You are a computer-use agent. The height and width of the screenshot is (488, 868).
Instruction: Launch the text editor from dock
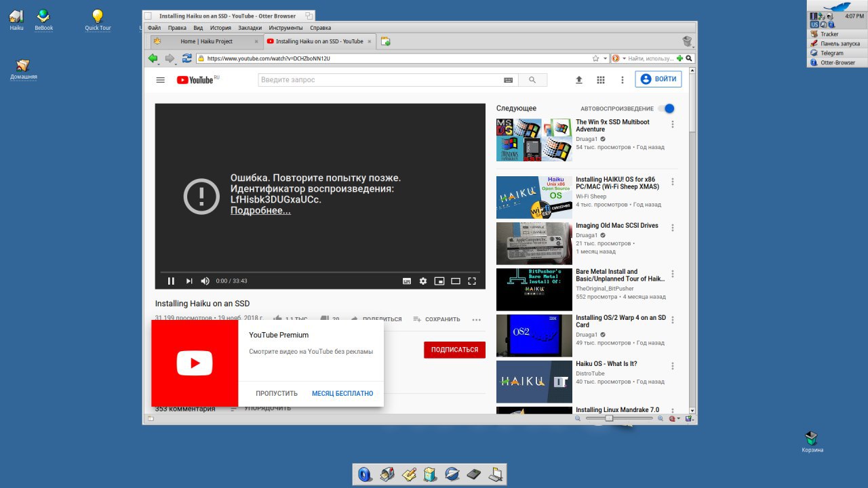click(408, 474)
